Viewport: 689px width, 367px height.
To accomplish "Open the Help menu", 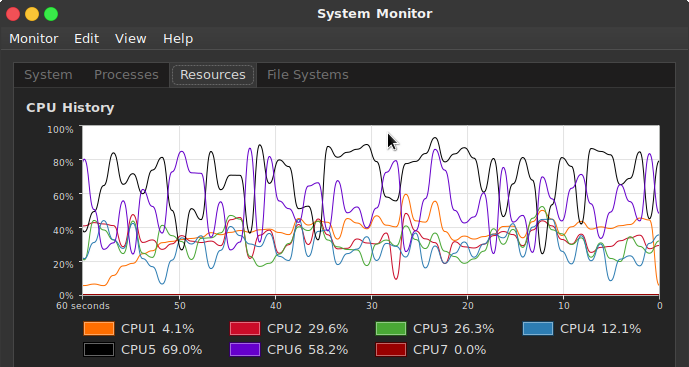I will pos(178,39).
